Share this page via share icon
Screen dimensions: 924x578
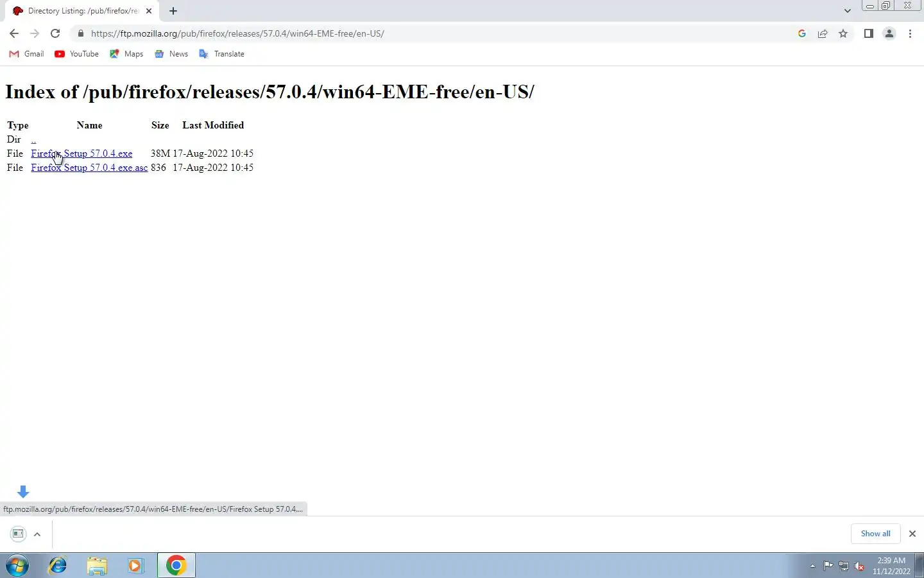[823, 33]
